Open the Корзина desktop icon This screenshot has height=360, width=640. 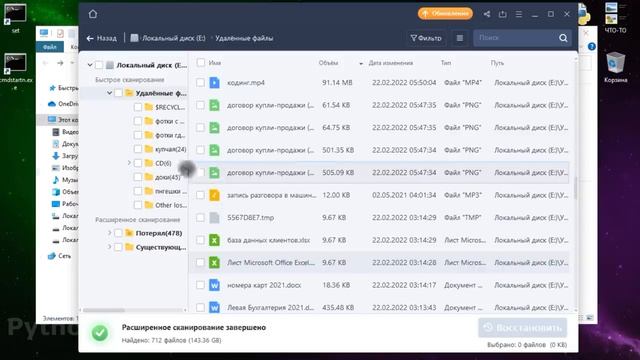click(x=616, y=68)
